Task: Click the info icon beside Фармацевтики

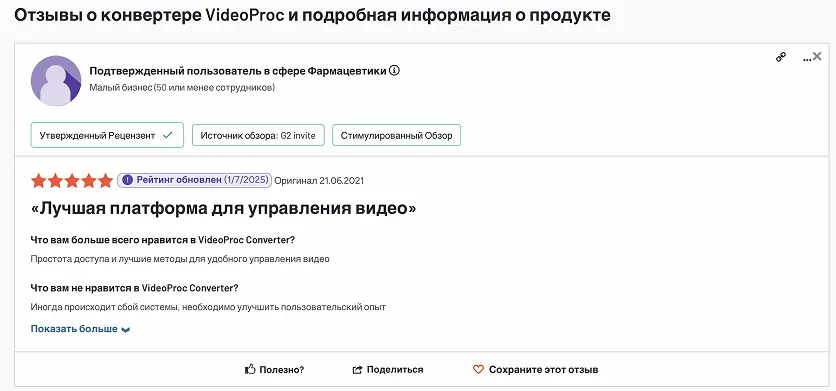Action: coord(395,70)
